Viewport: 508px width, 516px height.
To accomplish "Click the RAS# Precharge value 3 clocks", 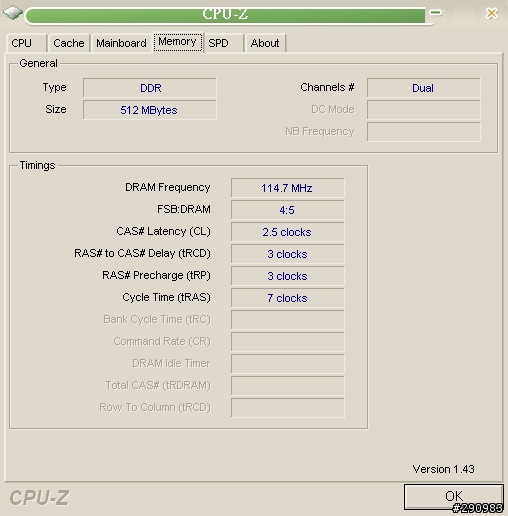I will tap(288, 276).
